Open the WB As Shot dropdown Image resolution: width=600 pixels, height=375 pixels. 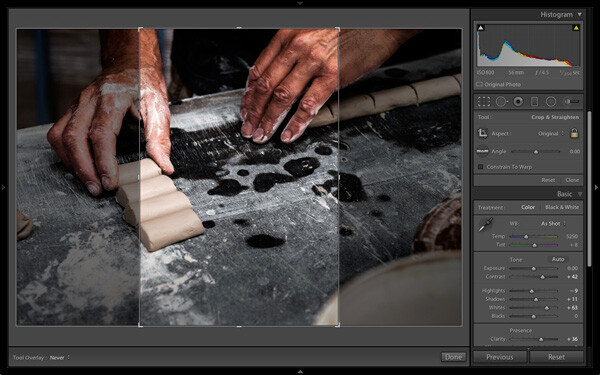coord(553,223)
